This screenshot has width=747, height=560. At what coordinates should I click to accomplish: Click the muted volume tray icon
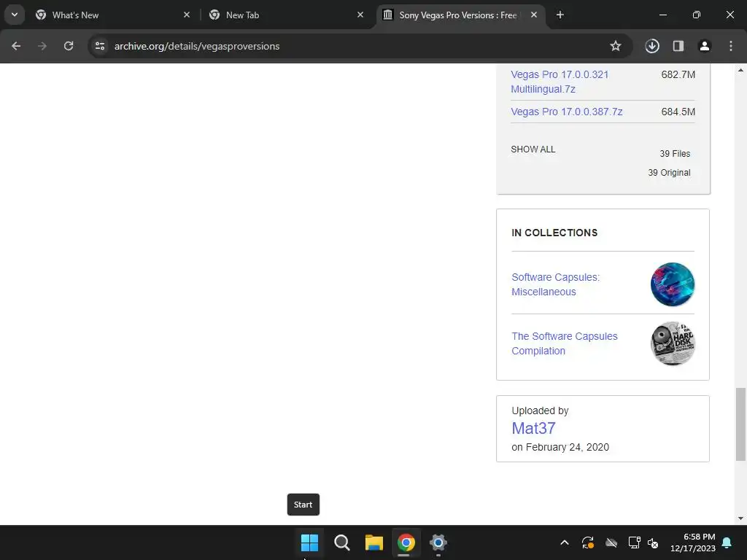[x=653, y=542]
